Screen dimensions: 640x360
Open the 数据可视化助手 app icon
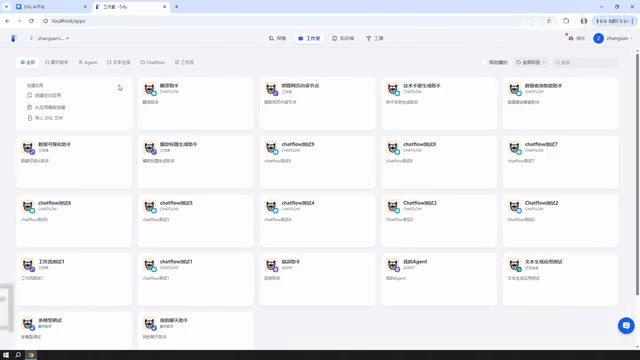pos(28,147)
